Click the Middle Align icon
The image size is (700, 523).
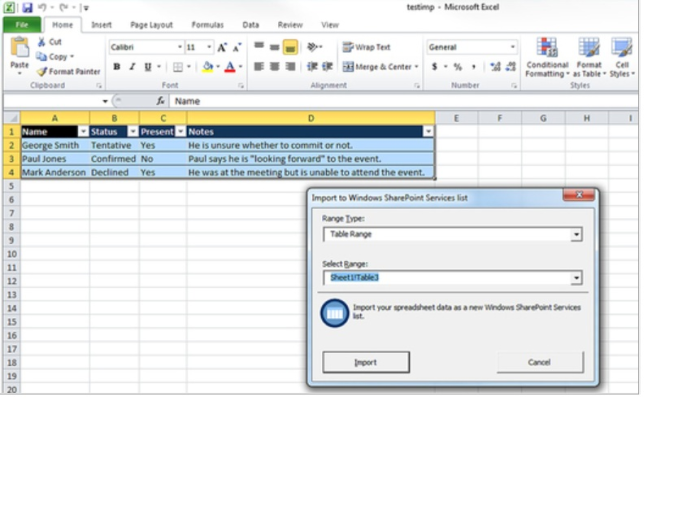[275, 46]
